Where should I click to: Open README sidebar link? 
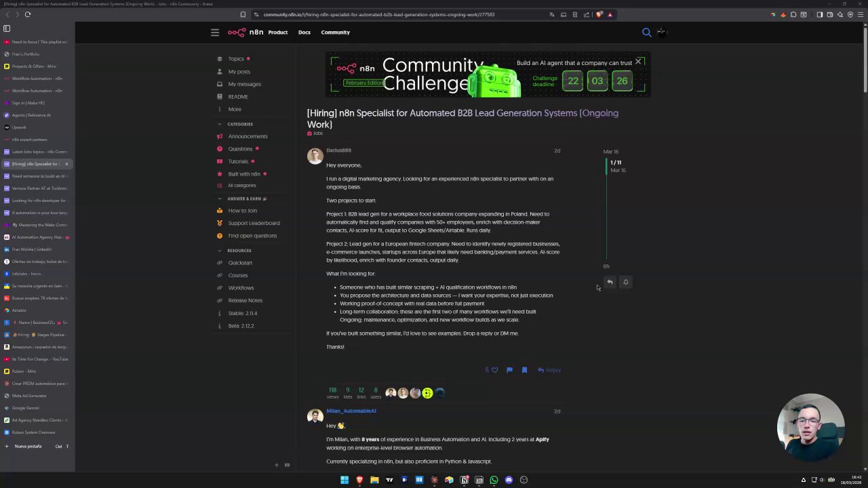[238, 96]
